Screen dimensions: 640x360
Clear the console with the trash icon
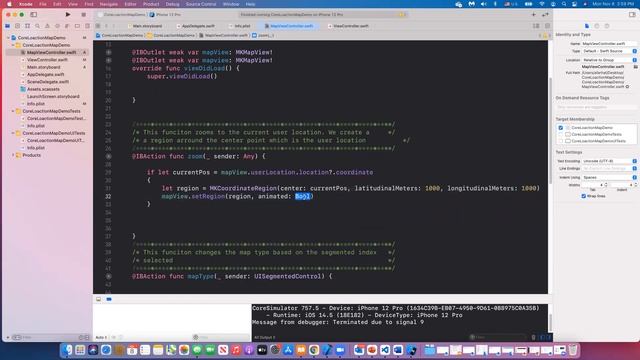533,337
